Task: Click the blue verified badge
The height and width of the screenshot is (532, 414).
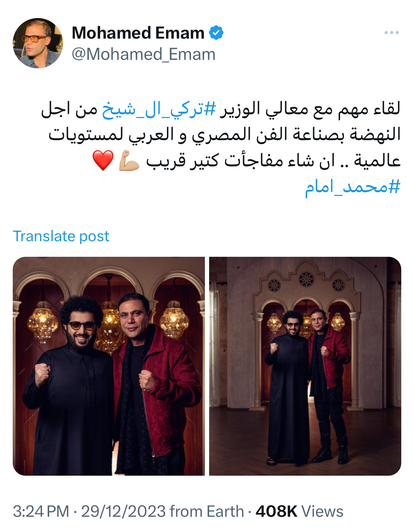Action: pyautogui.click(x=216, y=33)
